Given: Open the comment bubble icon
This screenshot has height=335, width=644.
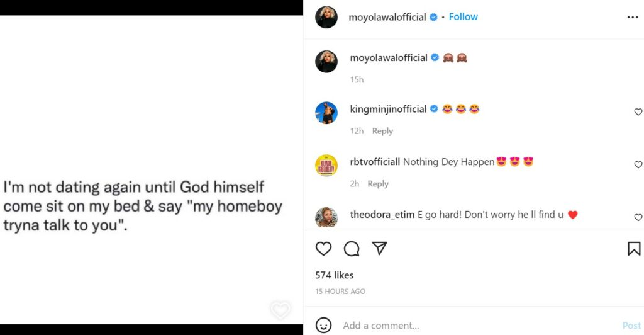Looking at the screenshot, I should [352, 249].
